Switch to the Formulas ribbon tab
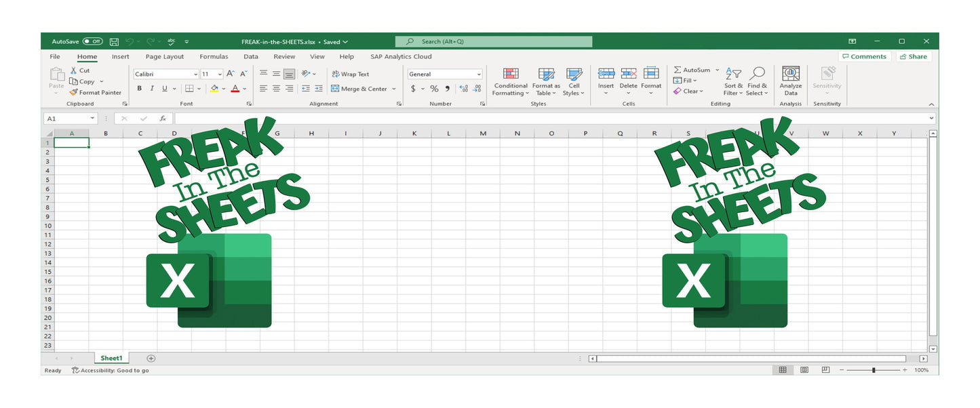The height and width of the screenshot is (408, 980). (x=214, y=56)
